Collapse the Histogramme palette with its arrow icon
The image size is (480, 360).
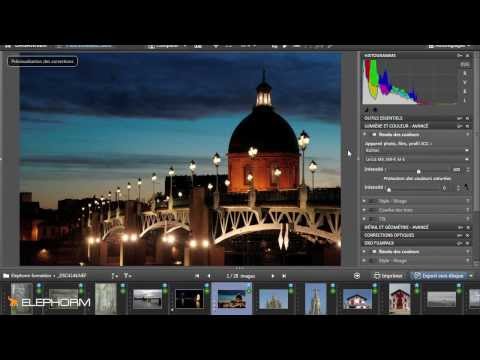tap(468, 55)
